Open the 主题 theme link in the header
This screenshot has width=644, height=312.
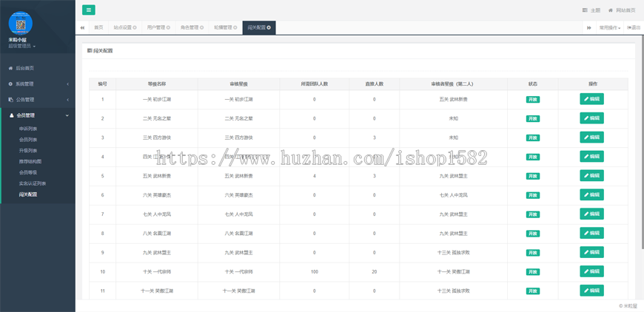591,10
